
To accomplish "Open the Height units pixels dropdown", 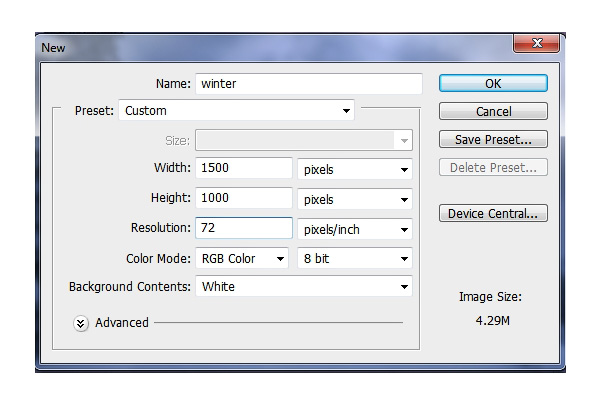I will click(355, 199).
